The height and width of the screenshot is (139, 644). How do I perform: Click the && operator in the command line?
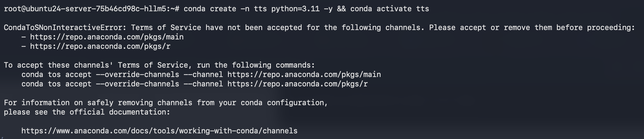341,9
